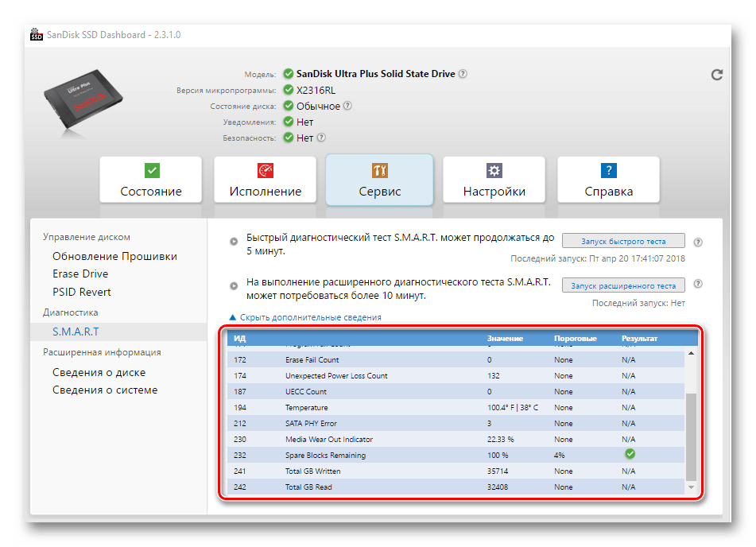Click the 4% threshold value
This screenshot has width=756, height=547.
(560, 456)
